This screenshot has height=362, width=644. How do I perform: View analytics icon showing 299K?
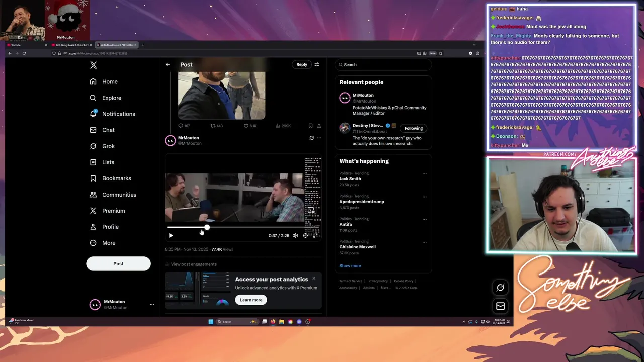tap(278, 126)
